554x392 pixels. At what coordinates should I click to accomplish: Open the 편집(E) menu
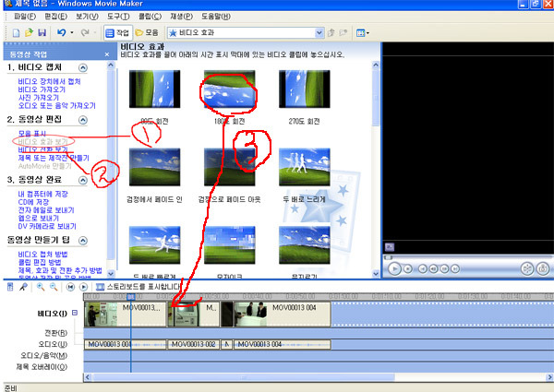click(x=55, y=17)
